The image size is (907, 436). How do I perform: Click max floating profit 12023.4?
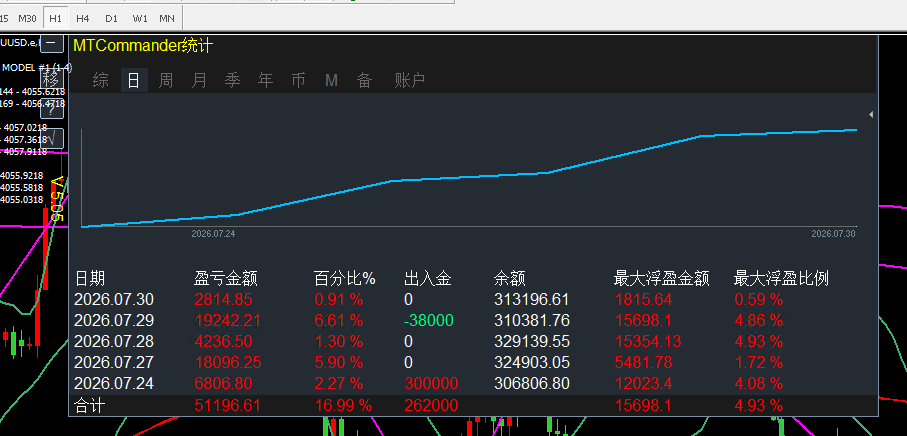coord(643,383)
